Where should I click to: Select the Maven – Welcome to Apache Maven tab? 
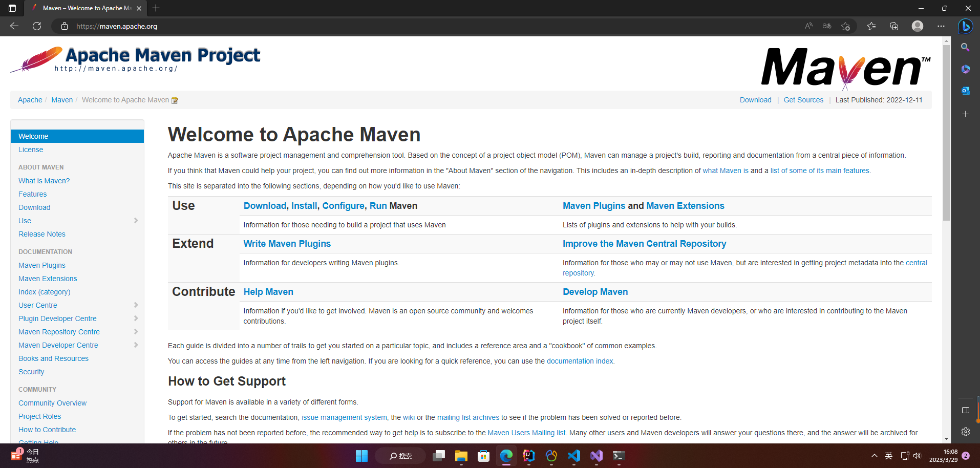click(x=86, y=8)
